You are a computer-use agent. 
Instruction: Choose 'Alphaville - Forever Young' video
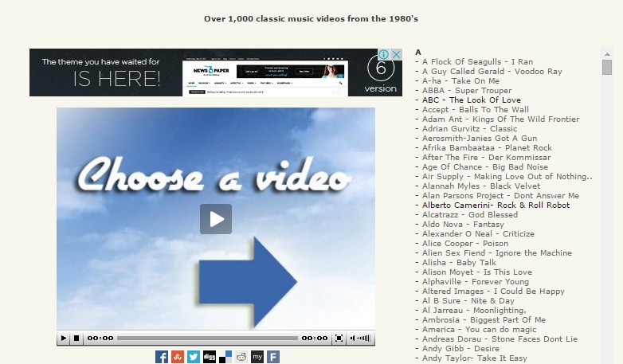coord(475,282)
